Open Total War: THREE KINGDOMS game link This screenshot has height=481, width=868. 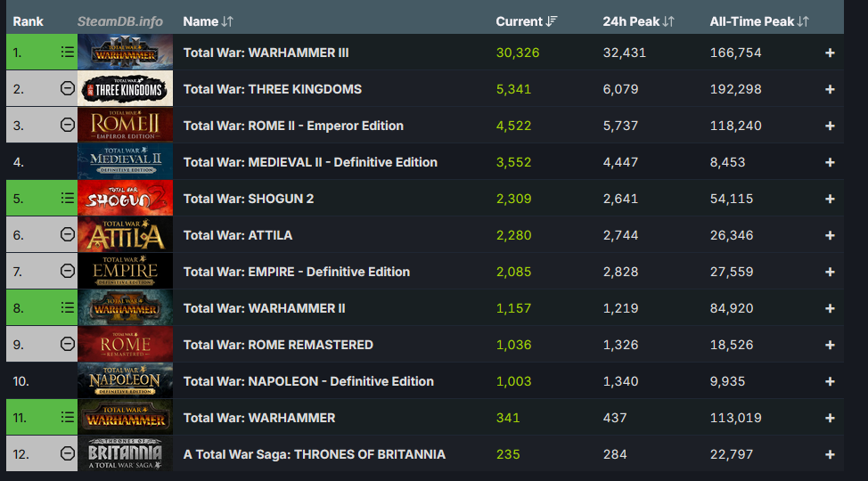point(273,89)
